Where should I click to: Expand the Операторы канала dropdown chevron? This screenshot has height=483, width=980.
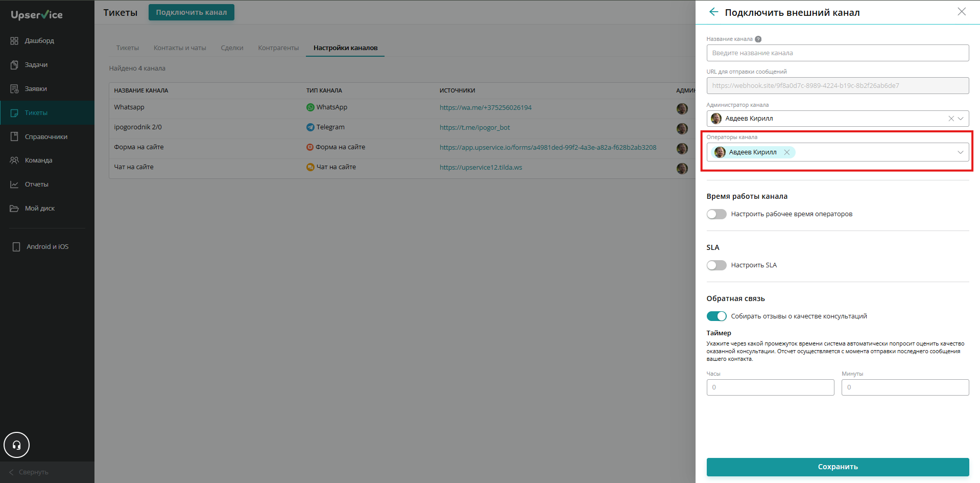click(x=961, y=152)
